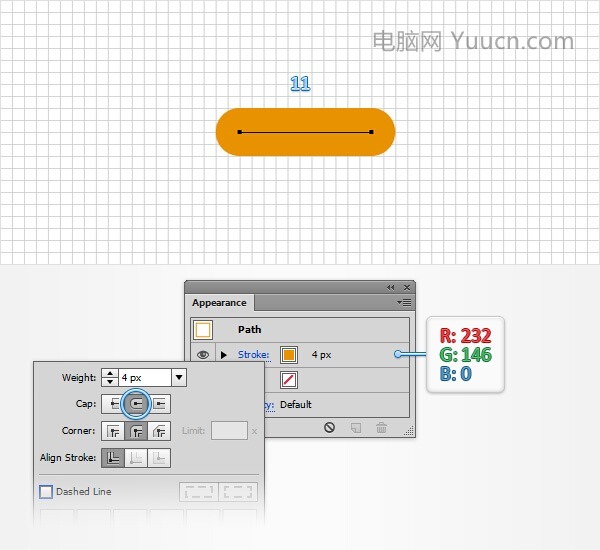
Task: Choose the Miter Join corner icon
Action: 113,431
